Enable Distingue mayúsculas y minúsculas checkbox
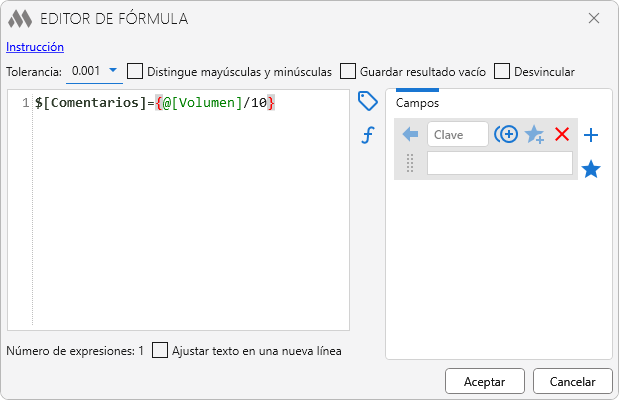 135,71
